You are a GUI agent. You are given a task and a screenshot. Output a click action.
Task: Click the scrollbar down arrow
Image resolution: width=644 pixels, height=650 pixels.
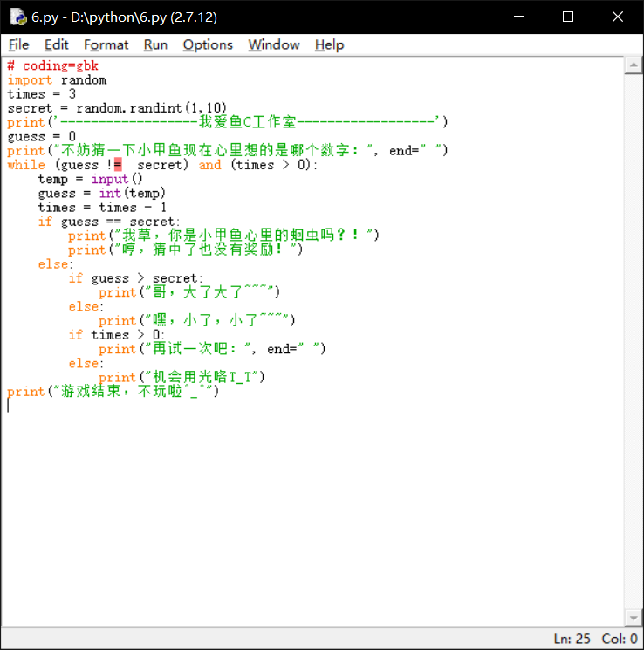[x=633, y=618]
